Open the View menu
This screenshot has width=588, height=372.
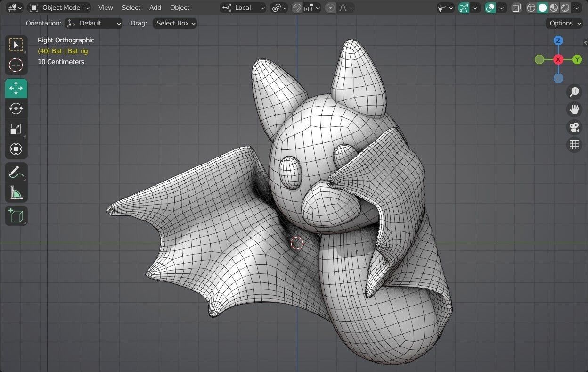(x=106, y=8)
